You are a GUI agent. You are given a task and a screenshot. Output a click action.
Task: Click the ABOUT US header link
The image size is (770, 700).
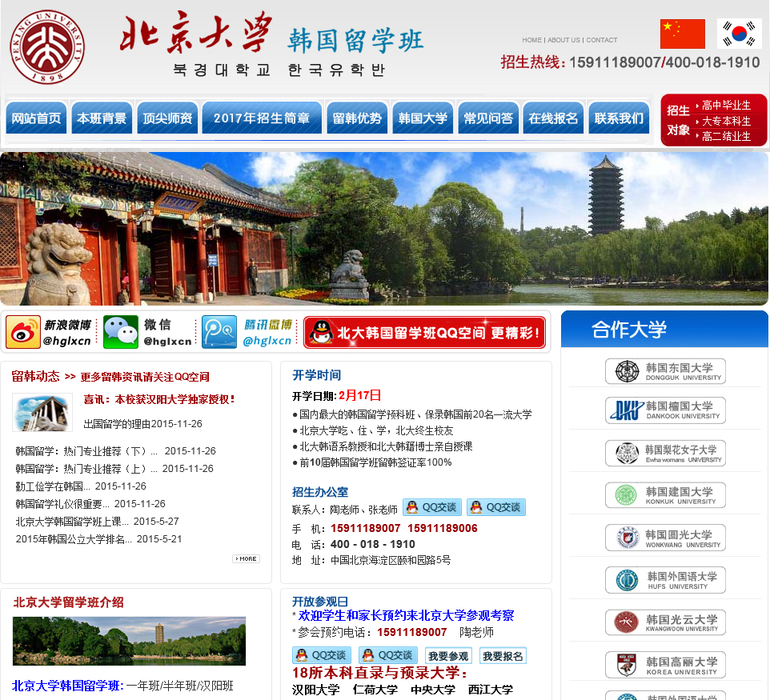(563, 40)
